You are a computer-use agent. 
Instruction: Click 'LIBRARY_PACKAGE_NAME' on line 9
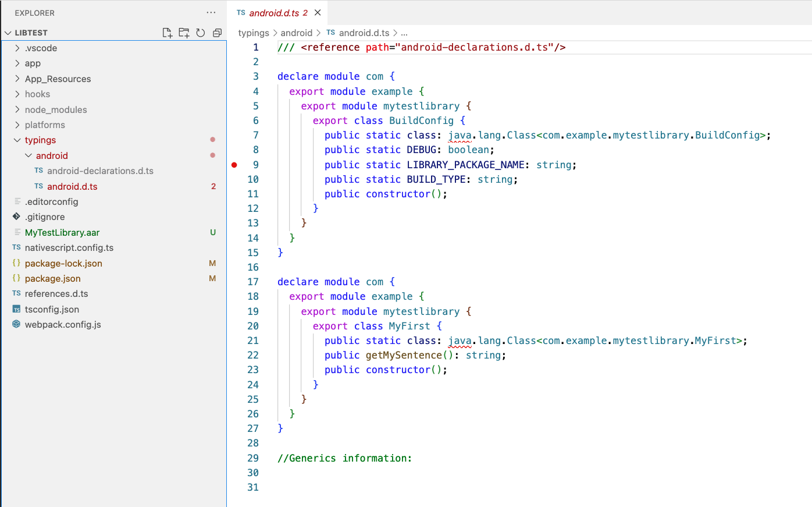click(465, 165)
